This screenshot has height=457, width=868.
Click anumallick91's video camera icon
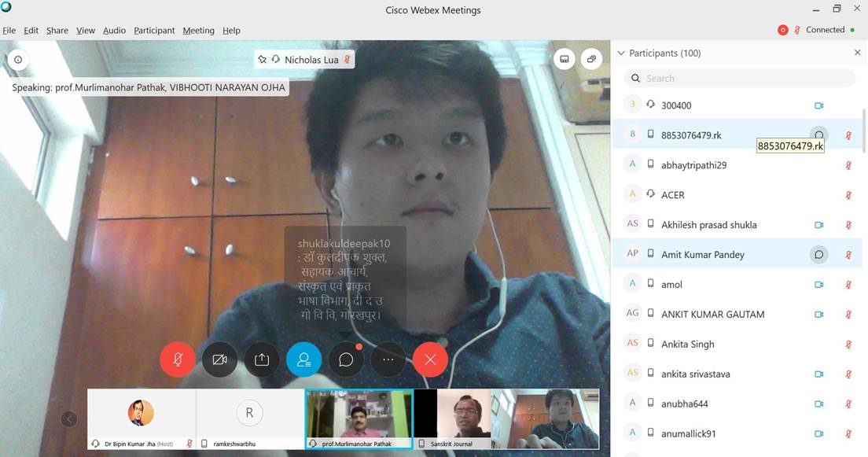point(819,433)
